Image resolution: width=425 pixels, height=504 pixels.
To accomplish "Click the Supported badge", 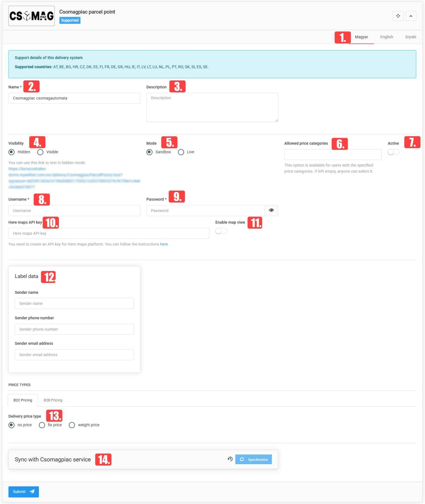I will (70, 20).
